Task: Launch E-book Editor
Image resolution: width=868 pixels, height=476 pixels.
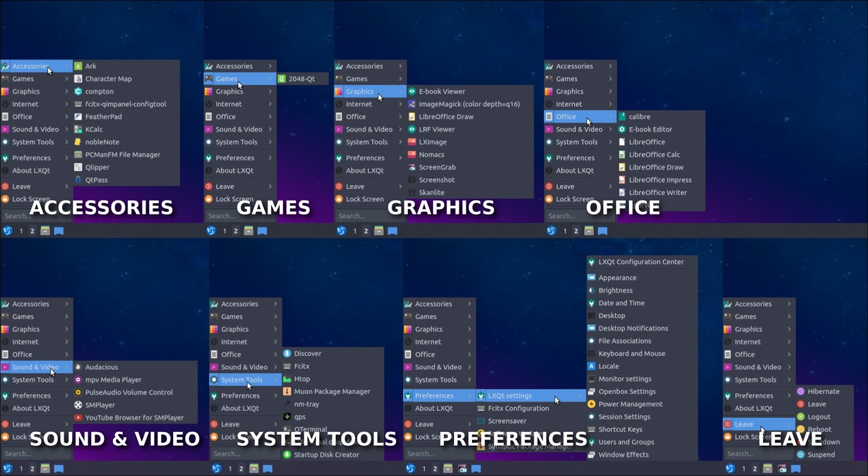Action: 661,129
